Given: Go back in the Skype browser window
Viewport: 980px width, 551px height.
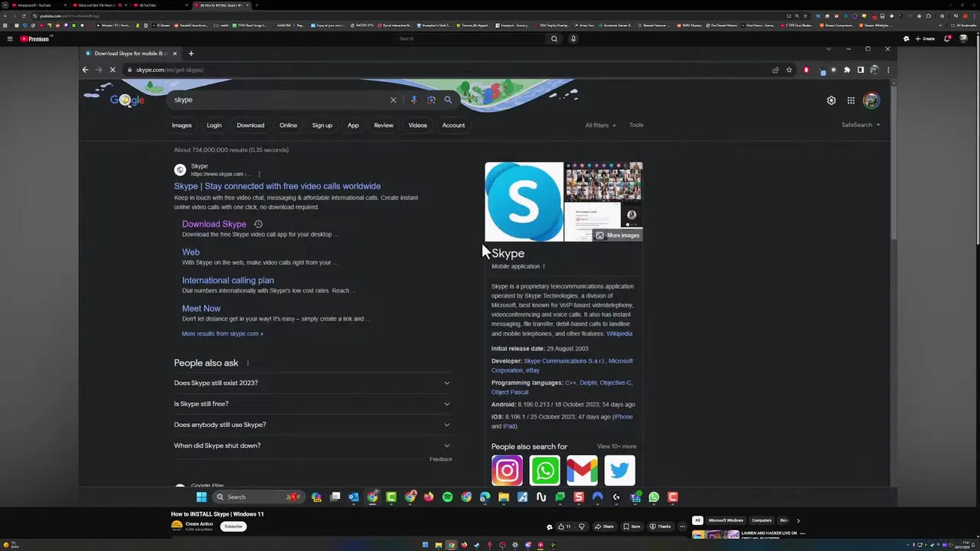Looking at the screenshot, I should coord(85,70).
